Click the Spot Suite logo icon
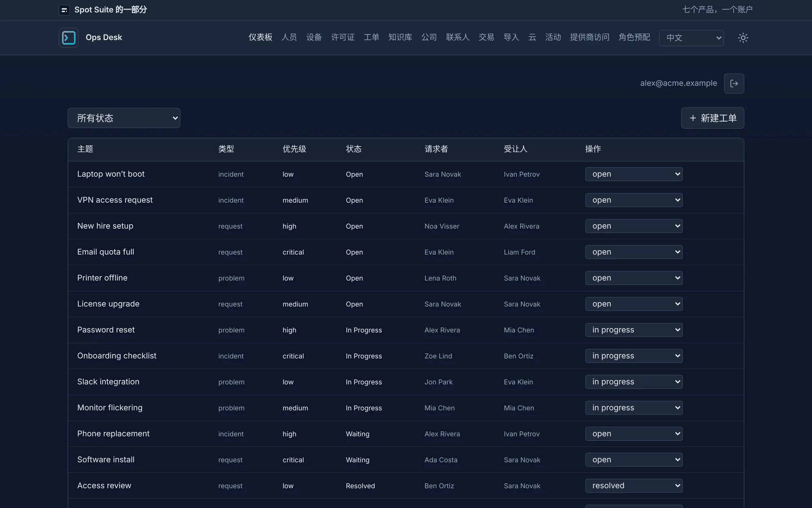Image resolution: width=812 pixels, height=508 pixels. [64, 10]
